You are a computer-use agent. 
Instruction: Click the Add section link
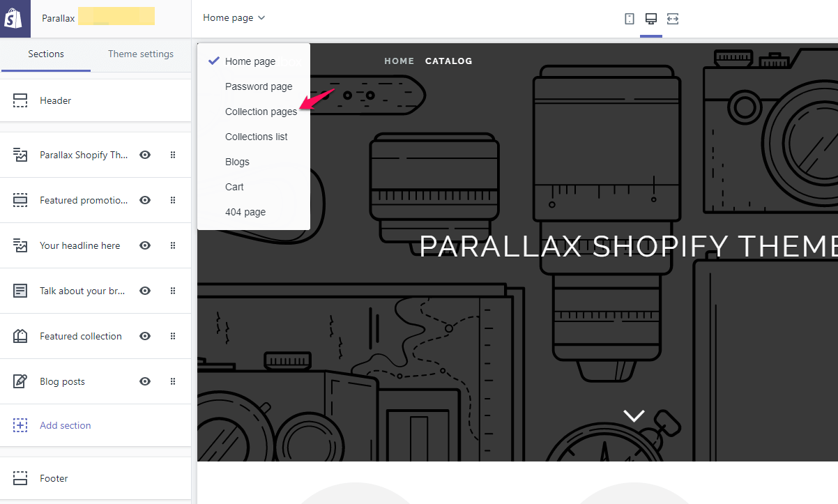tap(66, 425)
